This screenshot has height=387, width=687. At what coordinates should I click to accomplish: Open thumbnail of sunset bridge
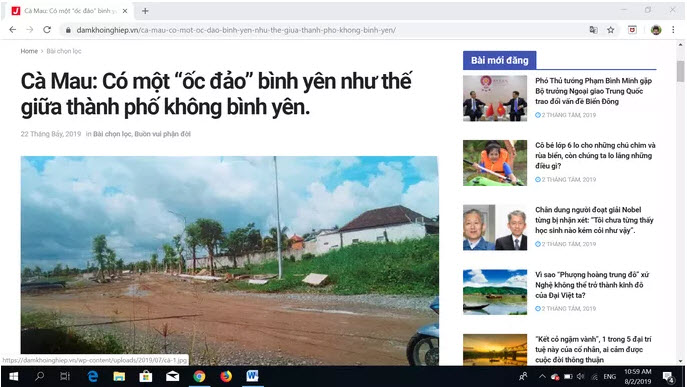point(495,350)
